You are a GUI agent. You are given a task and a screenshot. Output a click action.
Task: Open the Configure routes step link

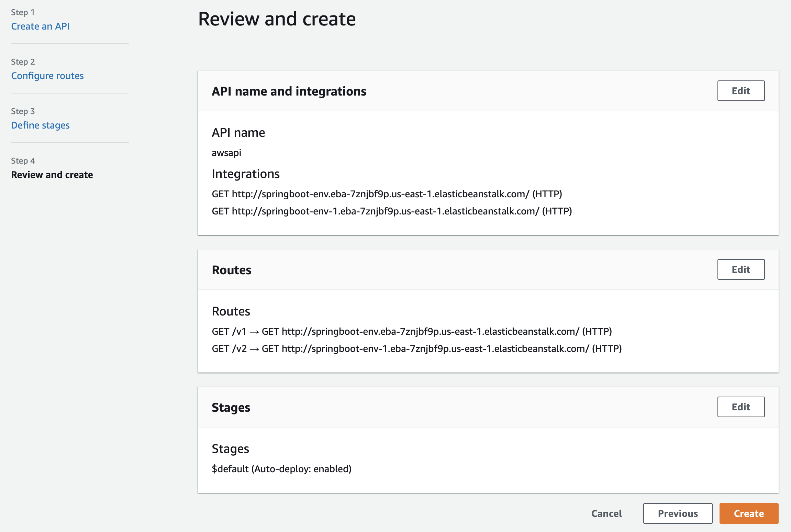point(47,76)
